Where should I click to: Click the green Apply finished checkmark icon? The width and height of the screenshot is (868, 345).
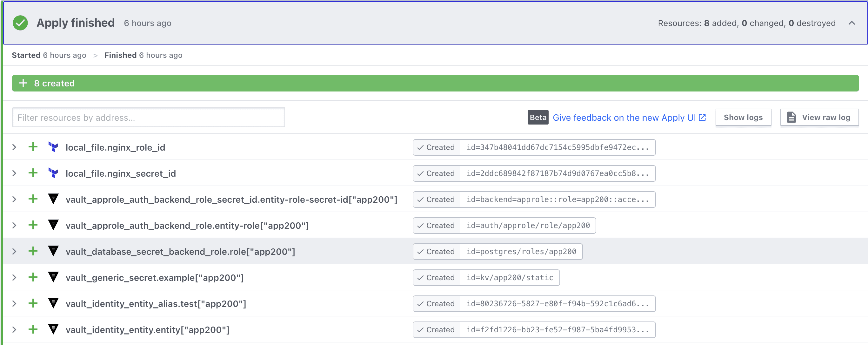click(x=20, y=23)
